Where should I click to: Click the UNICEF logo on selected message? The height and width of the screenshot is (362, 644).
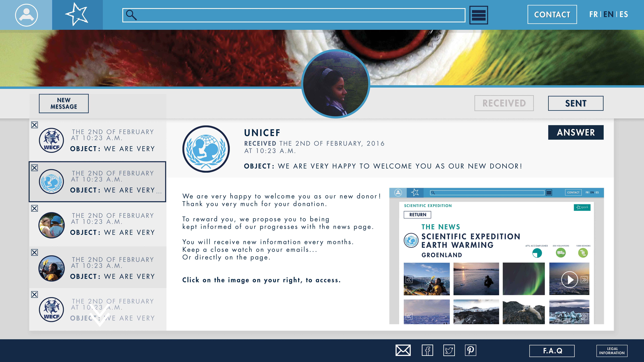(51, 182)
